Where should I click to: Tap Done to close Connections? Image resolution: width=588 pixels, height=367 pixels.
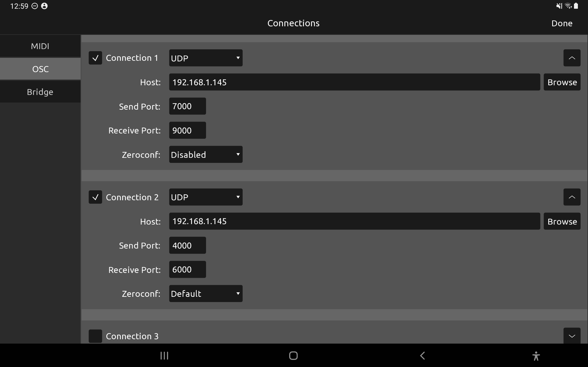click(x=562, y=23)
